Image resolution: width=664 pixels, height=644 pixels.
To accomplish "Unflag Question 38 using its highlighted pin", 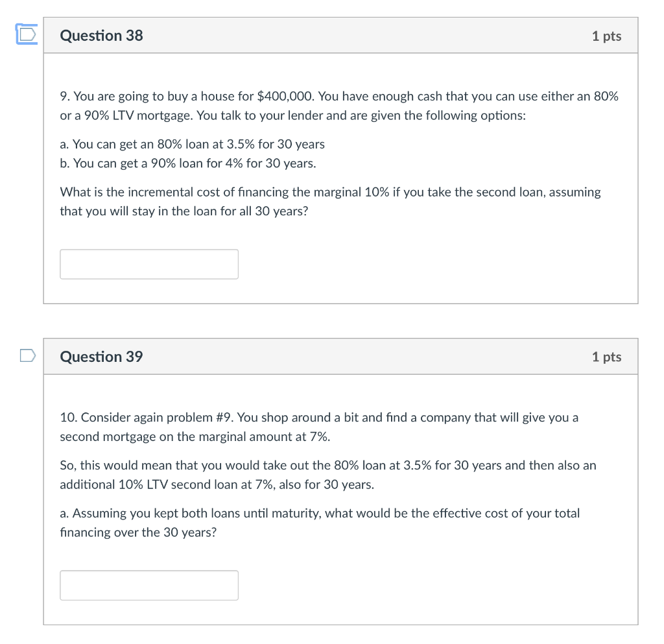I will click(x=25, y=34).
